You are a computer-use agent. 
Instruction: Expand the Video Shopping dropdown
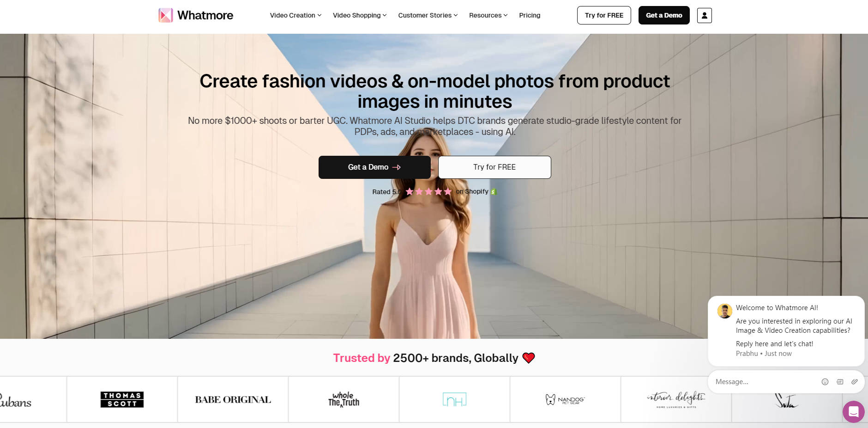pos(359,15)
